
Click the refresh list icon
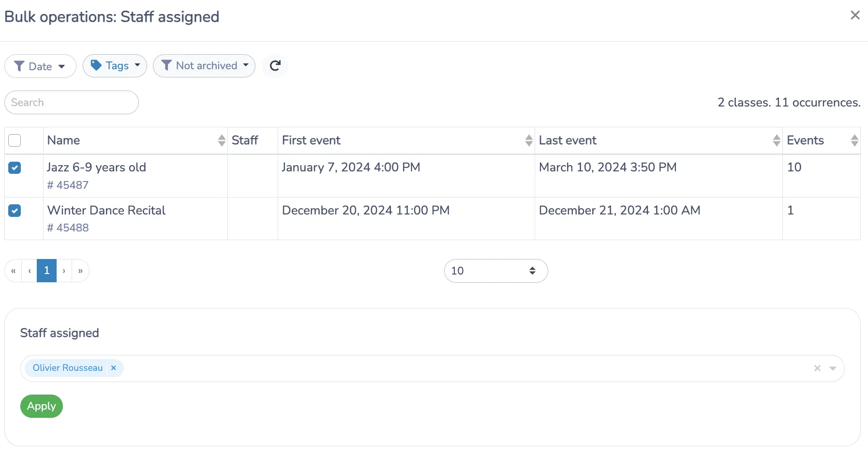point(275,66)
